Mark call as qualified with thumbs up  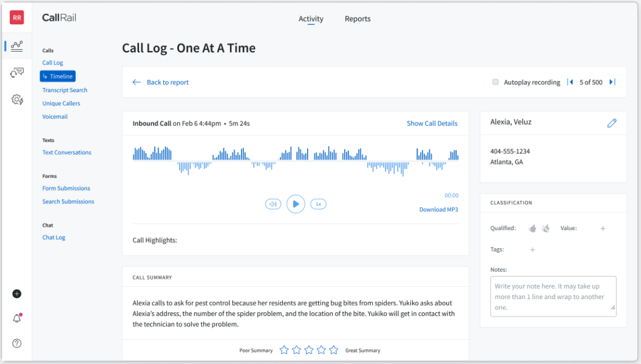pyautogui.click(x=532, y=229)
